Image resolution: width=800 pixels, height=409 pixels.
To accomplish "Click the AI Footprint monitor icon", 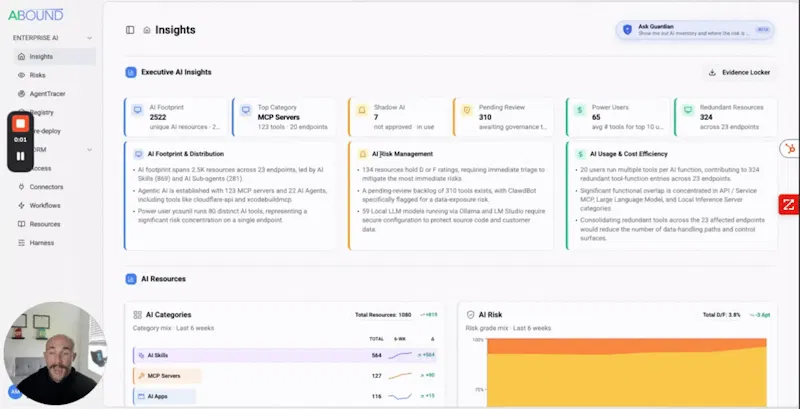I will (x=138, y=110).
